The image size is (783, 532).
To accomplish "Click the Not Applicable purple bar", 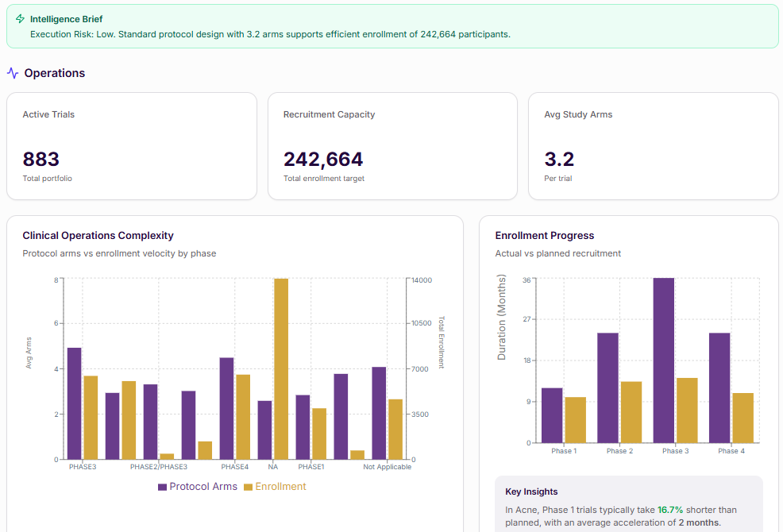I will click(x=379, y=413).
